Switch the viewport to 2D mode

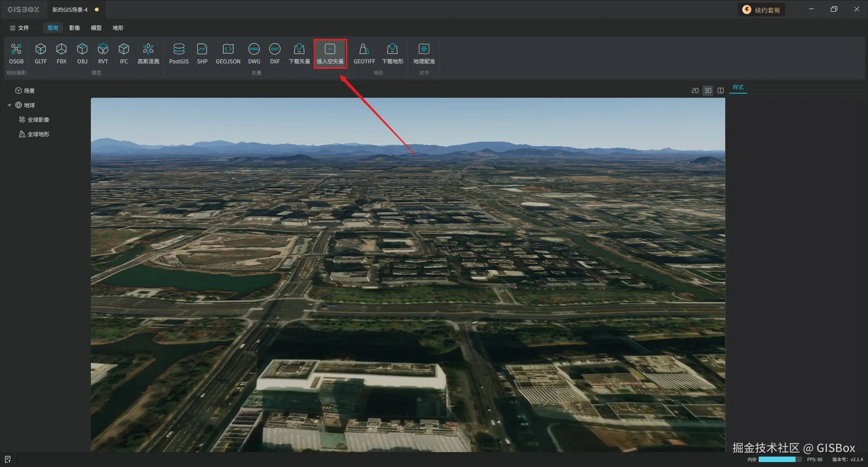pos(695,91)
